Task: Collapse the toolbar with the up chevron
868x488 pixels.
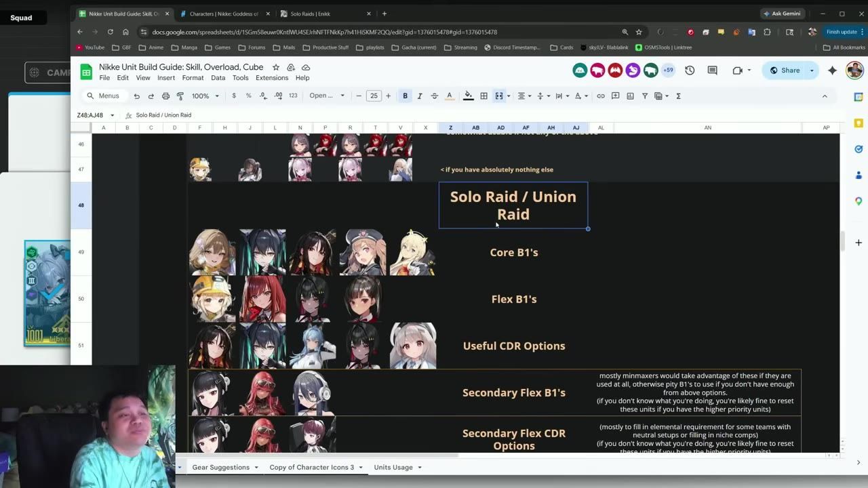Action: 825,96
